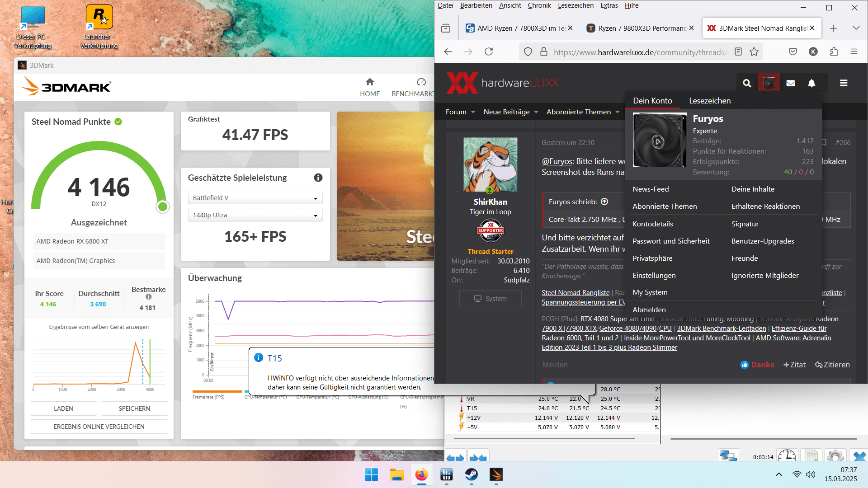868x488 pixels.
Task: Close the 3DMark Steel Nomad tab
Action: (812, 28)
